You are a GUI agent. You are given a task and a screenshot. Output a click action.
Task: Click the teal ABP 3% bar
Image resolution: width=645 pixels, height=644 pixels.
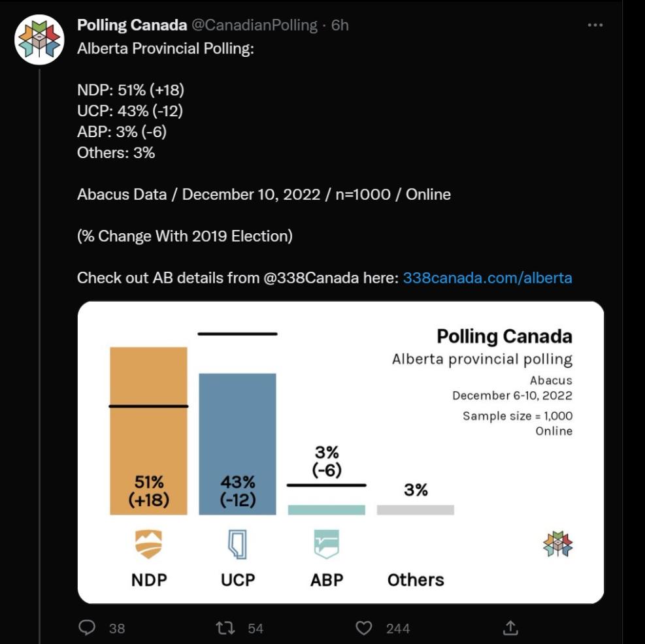point(326,510)
